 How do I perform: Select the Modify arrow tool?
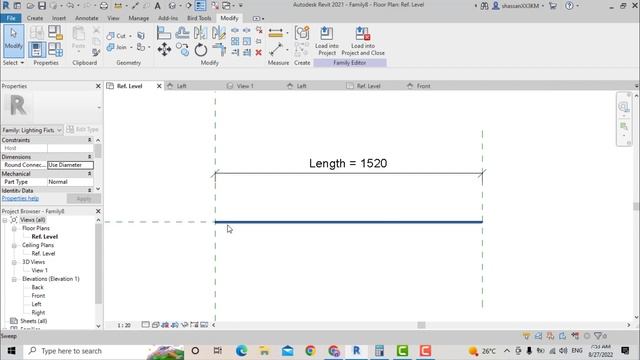pyautogui.click(x=13, y=41)
